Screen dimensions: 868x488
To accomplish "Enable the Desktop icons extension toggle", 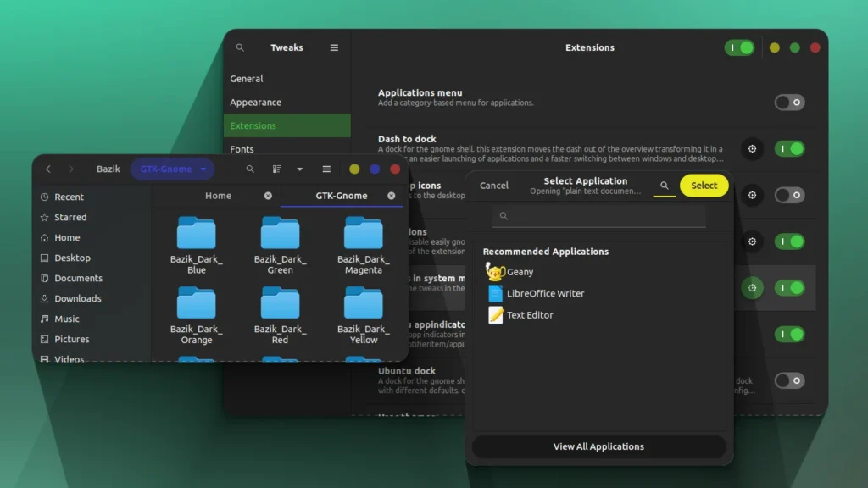I will pyautogui.click(x=789, y=196).
